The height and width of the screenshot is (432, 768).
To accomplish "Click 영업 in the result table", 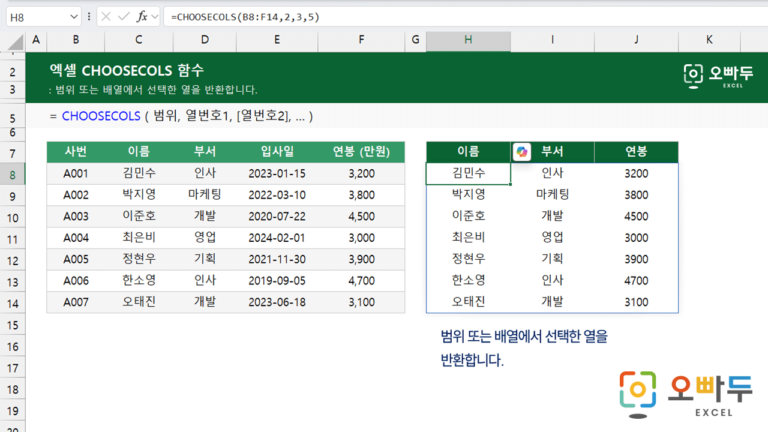I will point(552,238).
